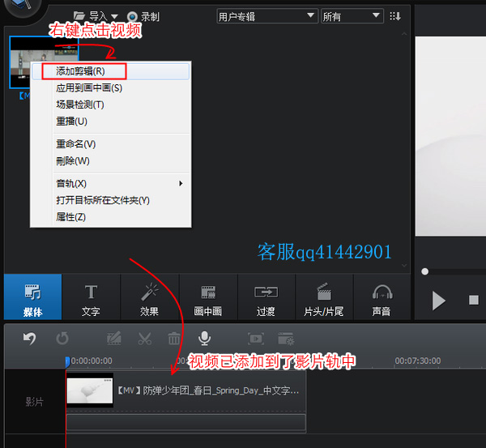This screenshot has height=448, width=486.
Task: Click the crop/zoom frame icon
Action: 256,339
